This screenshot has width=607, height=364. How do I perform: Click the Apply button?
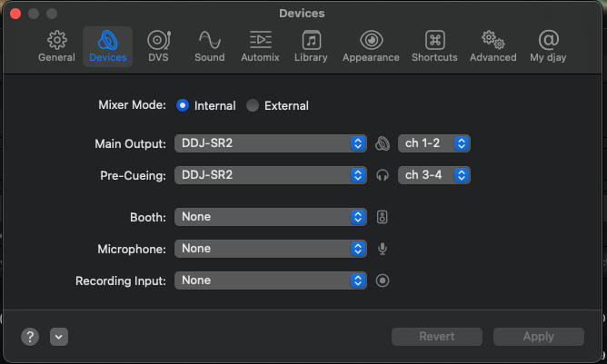coord(538,337)
